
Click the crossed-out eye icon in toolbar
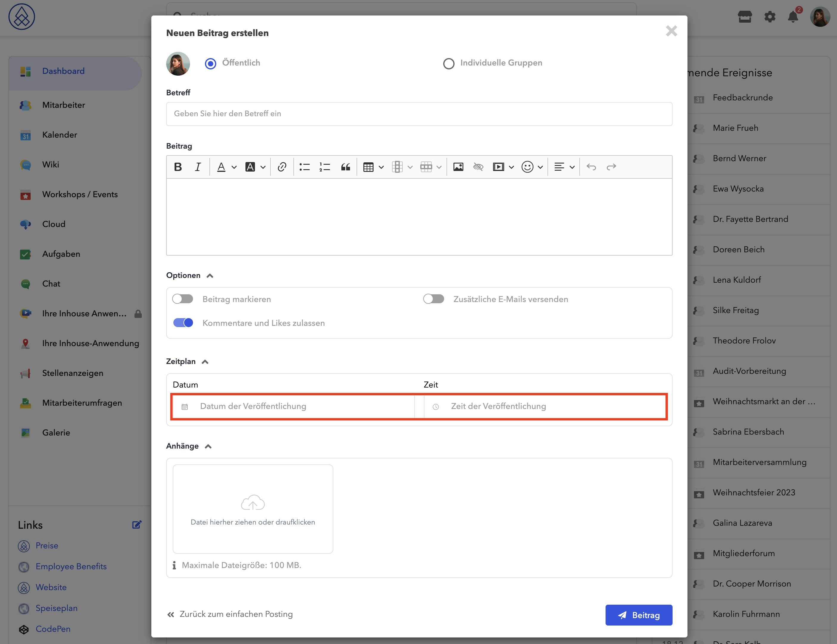click(478, 167)
